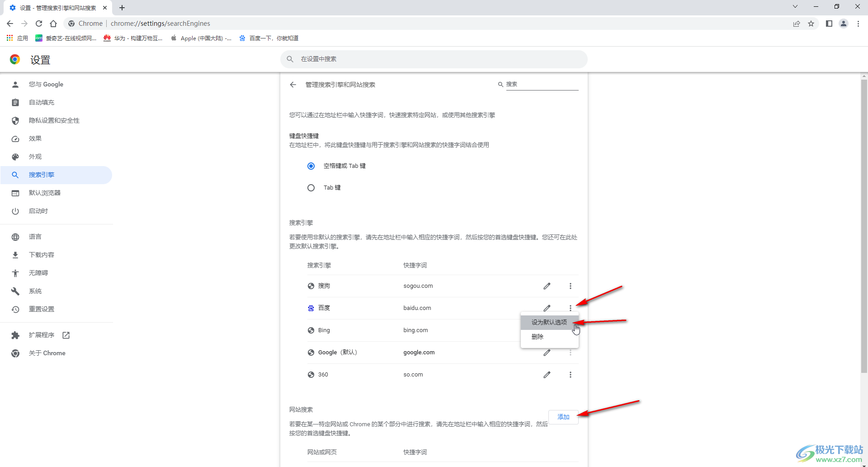The height and width of the screenshot is (467, 868).
Task: Open 下载内容 settings section
Action: point(56,255)
